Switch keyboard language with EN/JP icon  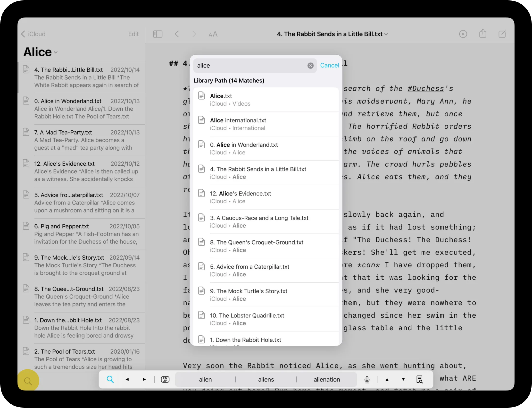click(165, 379)
